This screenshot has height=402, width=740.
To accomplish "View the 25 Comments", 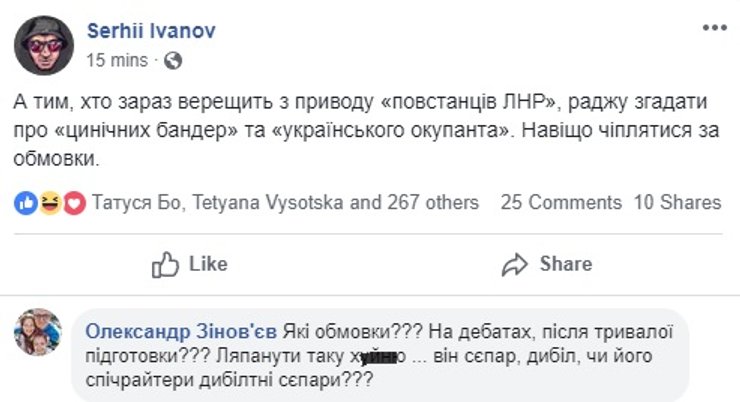I will (x=561, y=203).
